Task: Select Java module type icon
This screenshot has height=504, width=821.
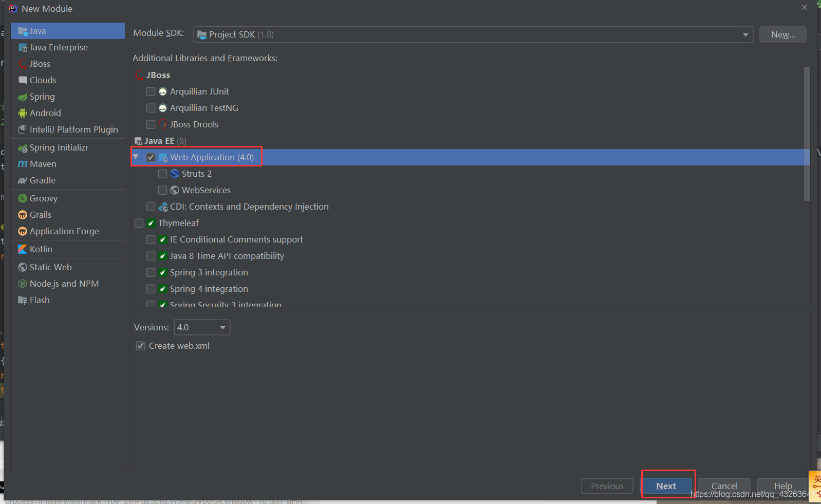Action: click(23, 31)
